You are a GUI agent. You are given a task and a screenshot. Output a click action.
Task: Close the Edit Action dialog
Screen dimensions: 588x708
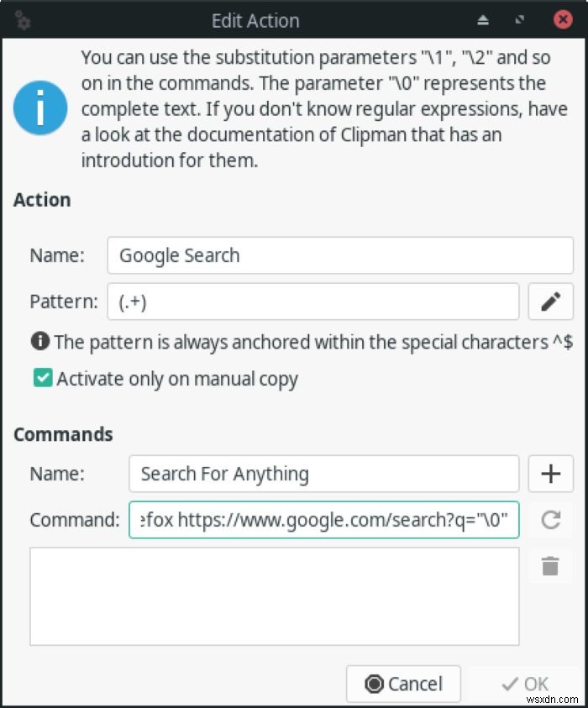563,19
